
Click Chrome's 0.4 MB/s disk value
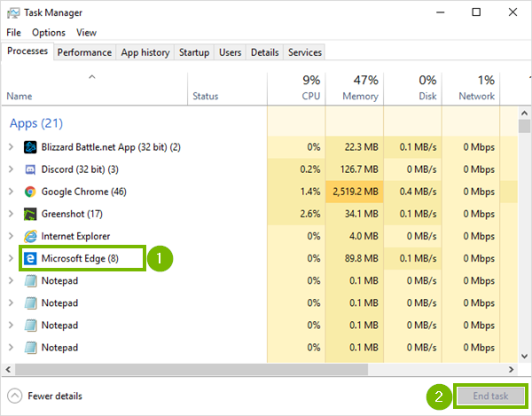(418, 192)
